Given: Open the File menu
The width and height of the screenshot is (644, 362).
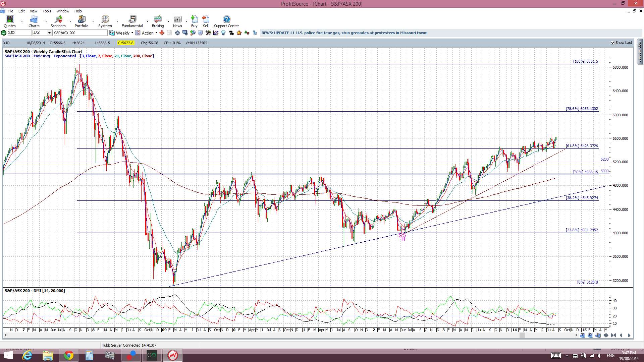Looking at the screenshot, I should [x=10, y=11].
